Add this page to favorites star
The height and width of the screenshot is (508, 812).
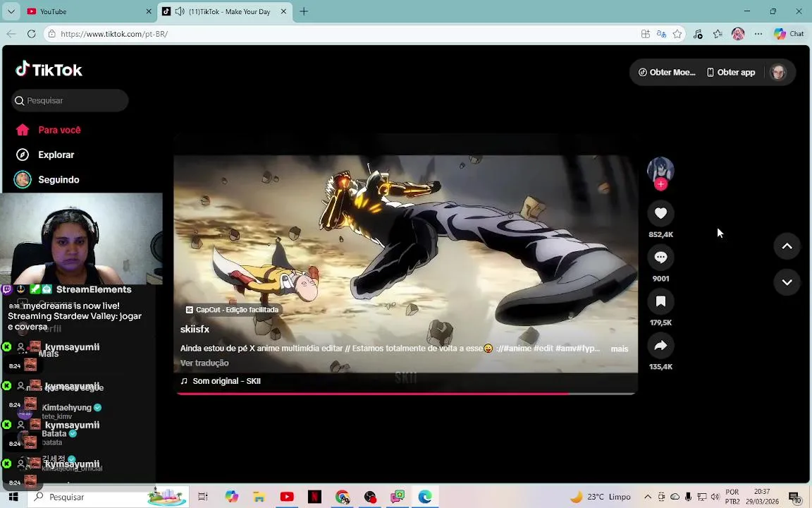coord(677,34)
